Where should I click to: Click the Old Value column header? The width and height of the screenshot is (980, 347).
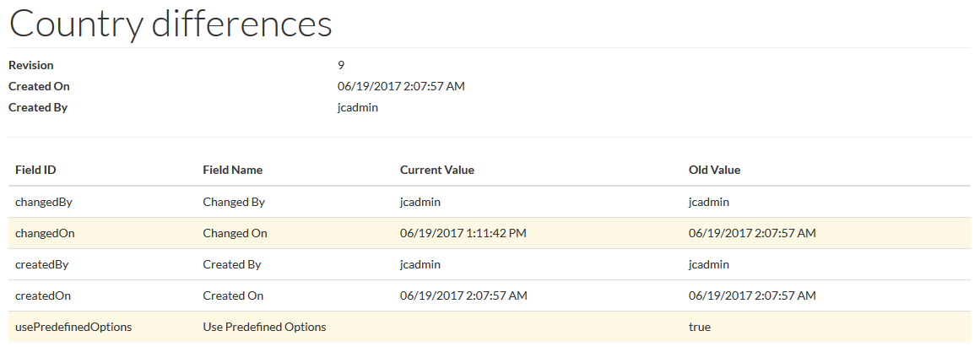pyautogui.click(x=714, y=170)
